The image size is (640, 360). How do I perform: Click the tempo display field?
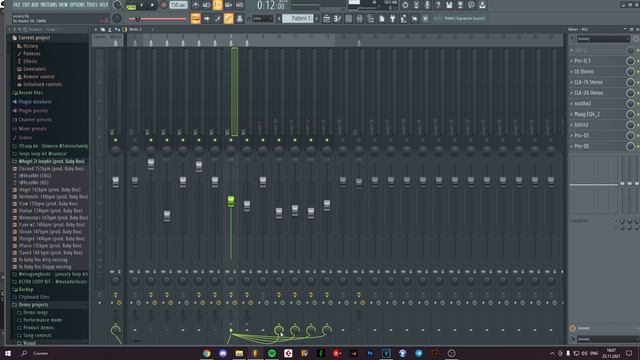click(178, 5)
